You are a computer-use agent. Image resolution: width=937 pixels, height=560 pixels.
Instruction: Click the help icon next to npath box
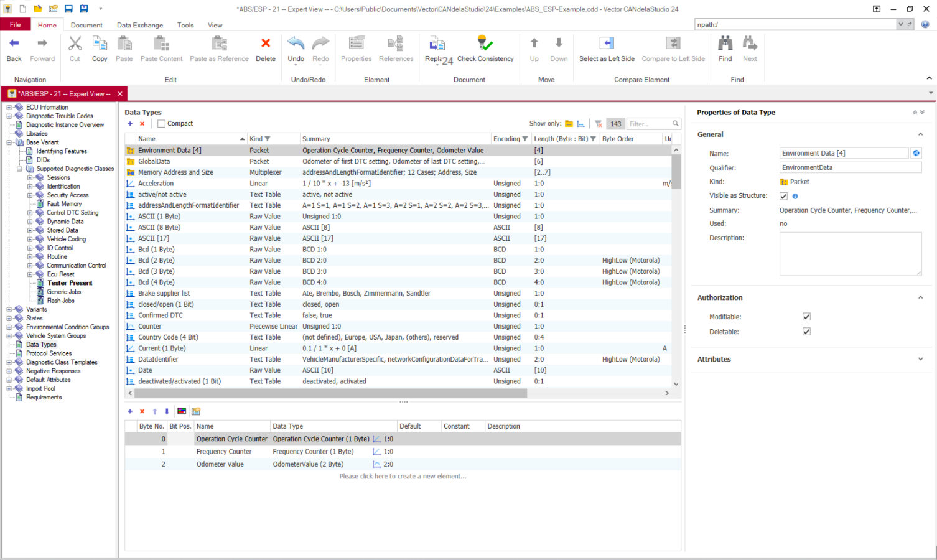click(x=925, y=24)
